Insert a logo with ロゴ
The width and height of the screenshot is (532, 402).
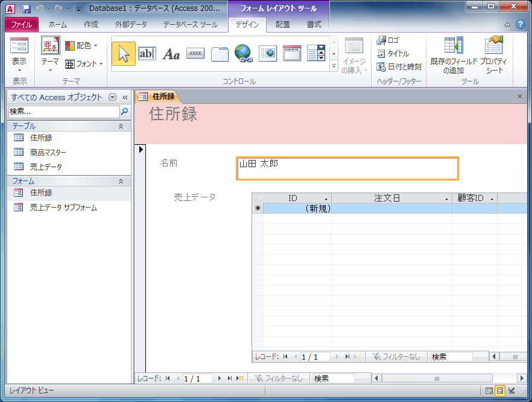point(388,40)
